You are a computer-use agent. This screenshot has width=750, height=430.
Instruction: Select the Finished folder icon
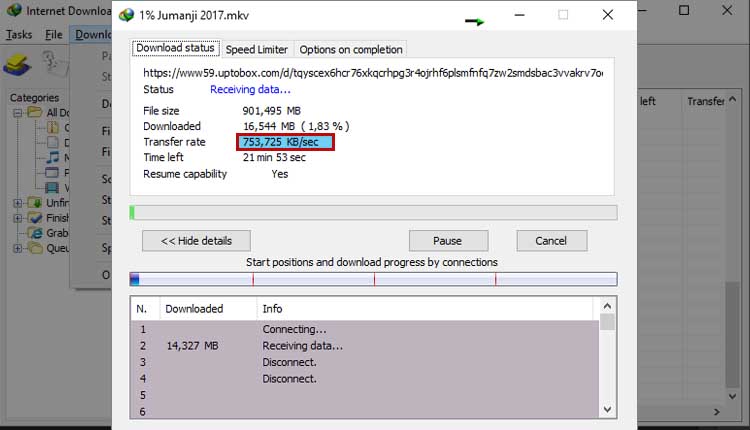point(35,218)
